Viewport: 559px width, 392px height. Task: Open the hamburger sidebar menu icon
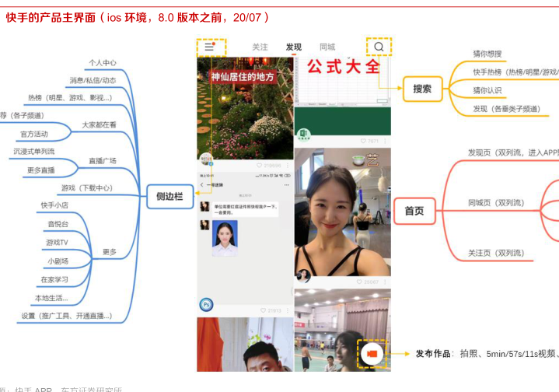pos(210,47)
